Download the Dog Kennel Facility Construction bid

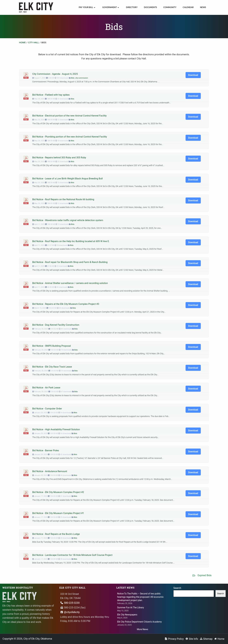tap(193, 326)
